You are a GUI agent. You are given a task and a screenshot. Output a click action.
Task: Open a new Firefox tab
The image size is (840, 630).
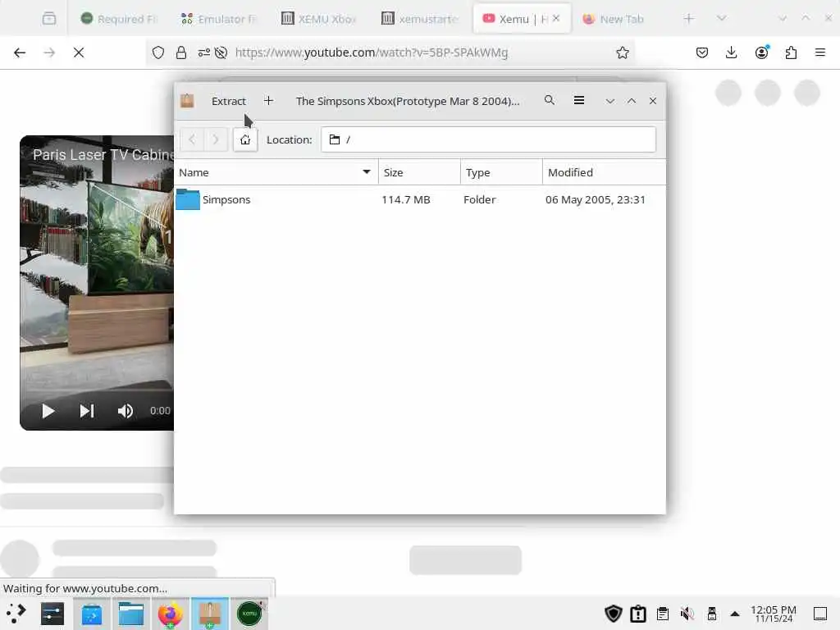click(688, 19)
